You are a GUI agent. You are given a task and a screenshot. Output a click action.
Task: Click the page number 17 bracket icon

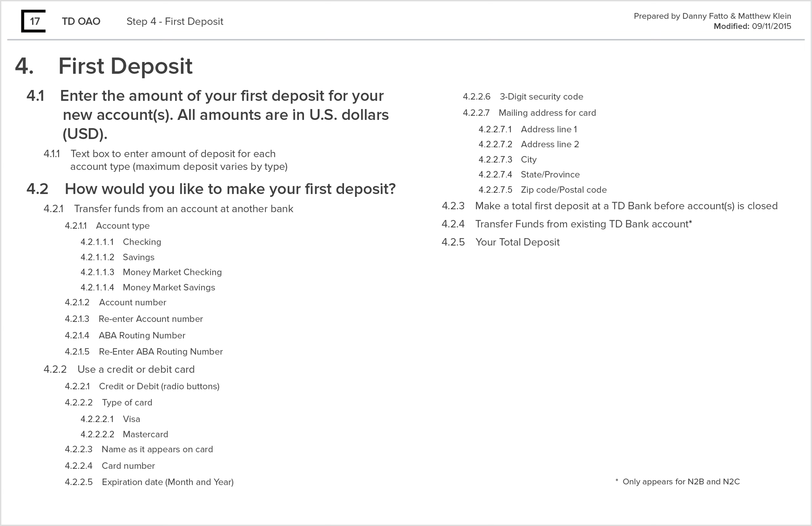[x=33, y=21]
